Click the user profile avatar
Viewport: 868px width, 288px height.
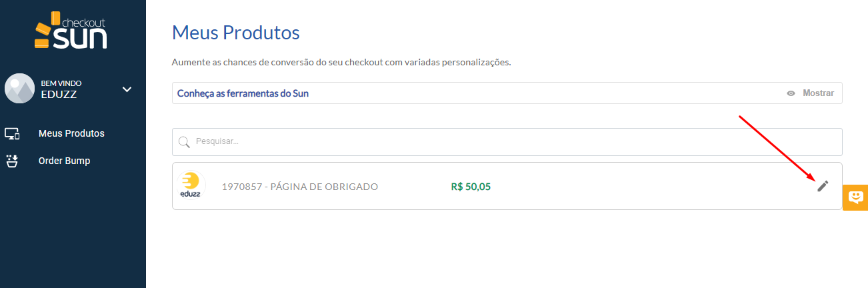pos(19,89)
